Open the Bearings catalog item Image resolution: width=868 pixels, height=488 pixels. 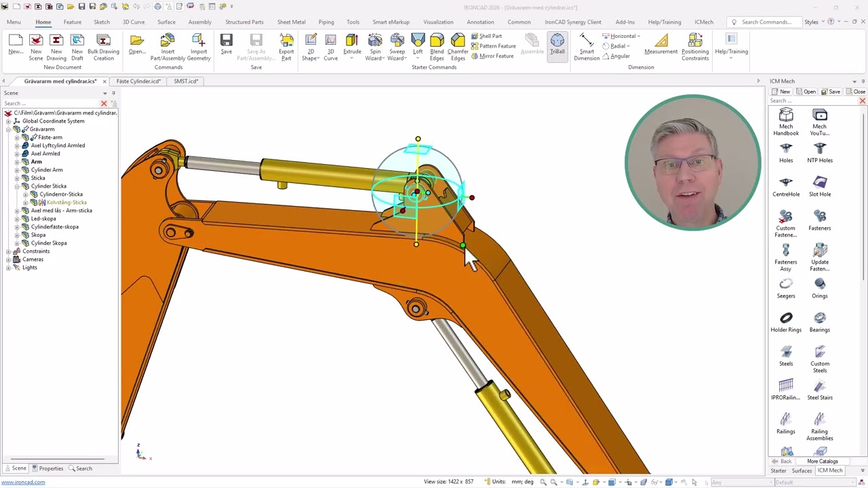(x=820, y=322)
